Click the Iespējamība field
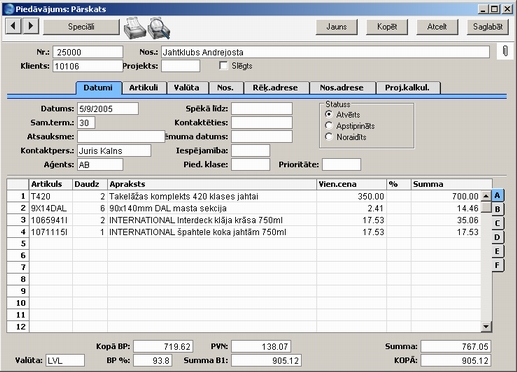Screen dimensions: 517x372 tap(250, 151)
